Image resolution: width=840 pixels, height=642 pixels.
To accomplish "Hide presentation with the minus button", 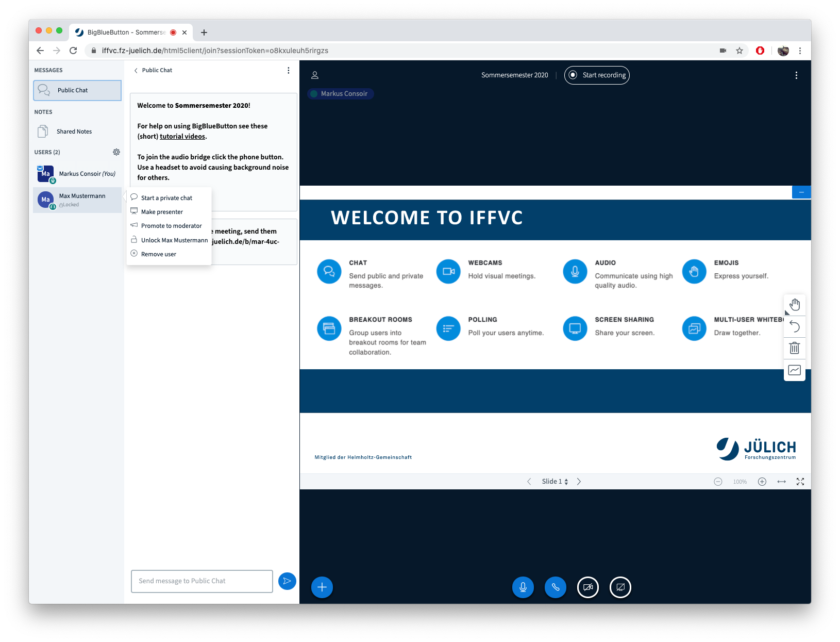I will point(801,192).
